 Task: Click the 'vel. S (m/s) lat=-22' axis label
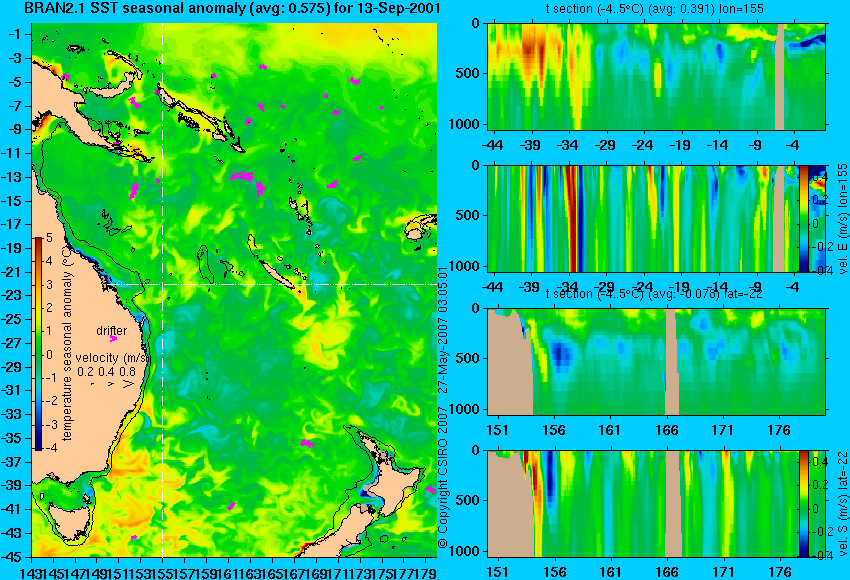click(x=843, y=504)
